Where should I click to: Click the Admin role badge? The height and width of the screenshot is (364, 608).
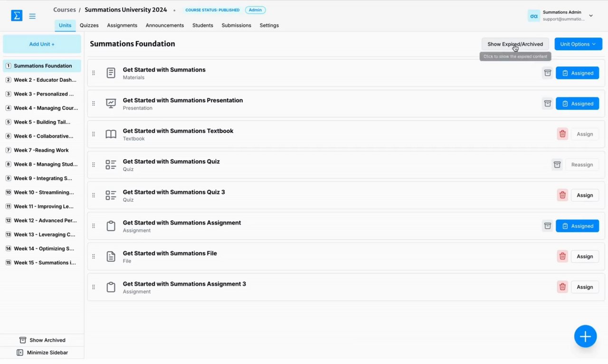(x=256, y=10)
